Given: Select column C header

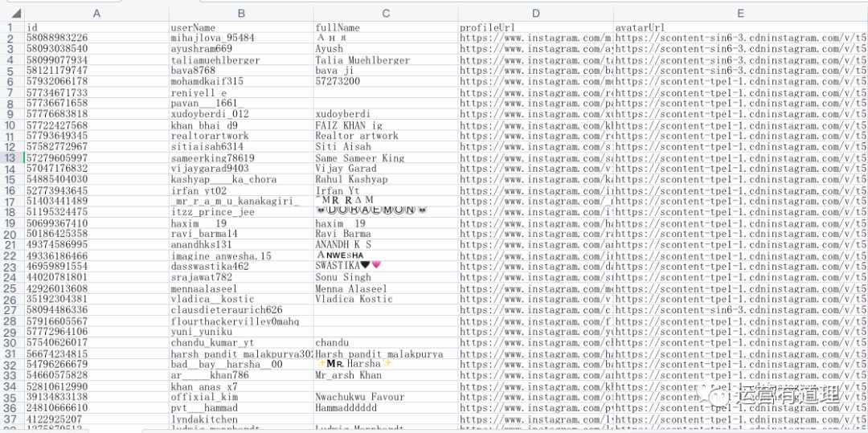Looking at the screenshot, I should pyautogui.click(x=386, y=14).
